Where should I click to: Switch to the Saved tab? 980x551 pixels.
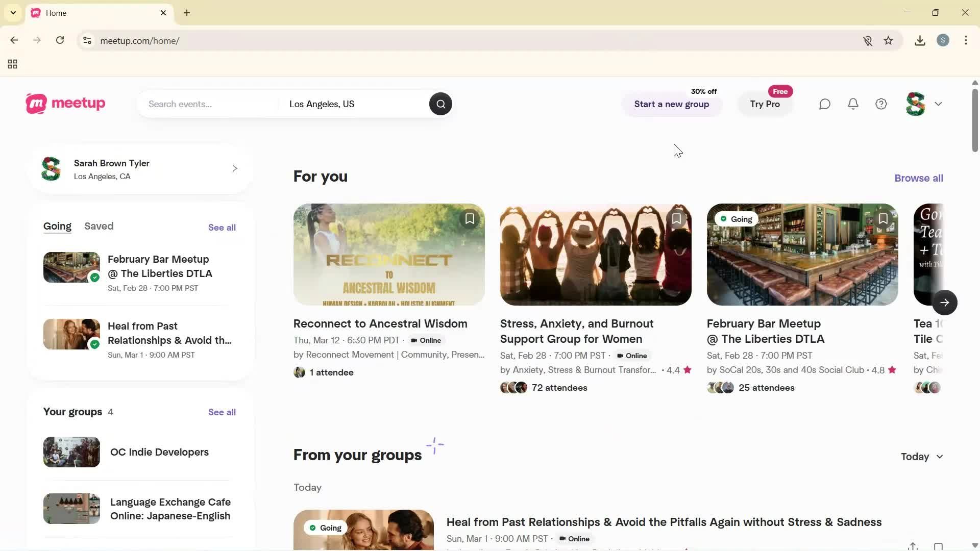click(99, 226)
